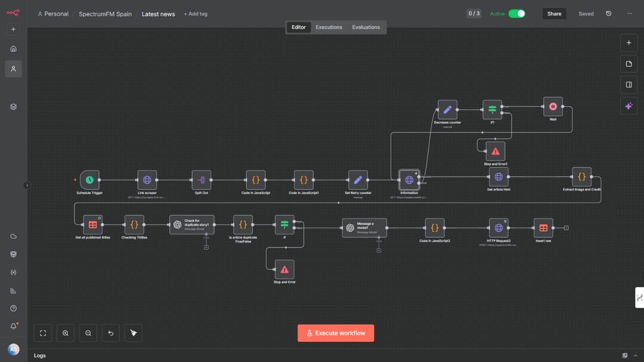This screenshot has height=362, width=644.
Task: Zoom in on the canvas
Action: pyautogui.click(x=66, y=333)
